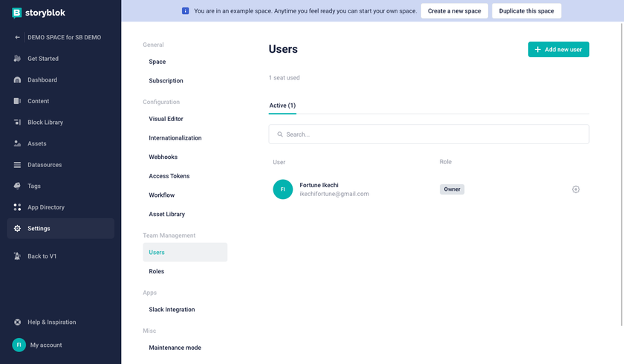Viewport: 624px width, 364px height.
Task: Open the Workflow settings
Action: point(162,195)
